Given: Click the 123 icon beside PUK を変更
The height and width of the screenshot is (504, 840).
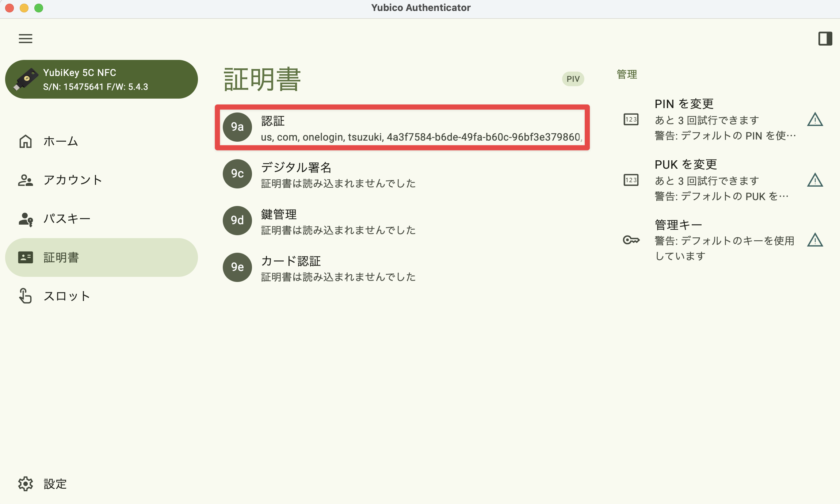Looking at the screenshot, I should [x=631, y=180].
